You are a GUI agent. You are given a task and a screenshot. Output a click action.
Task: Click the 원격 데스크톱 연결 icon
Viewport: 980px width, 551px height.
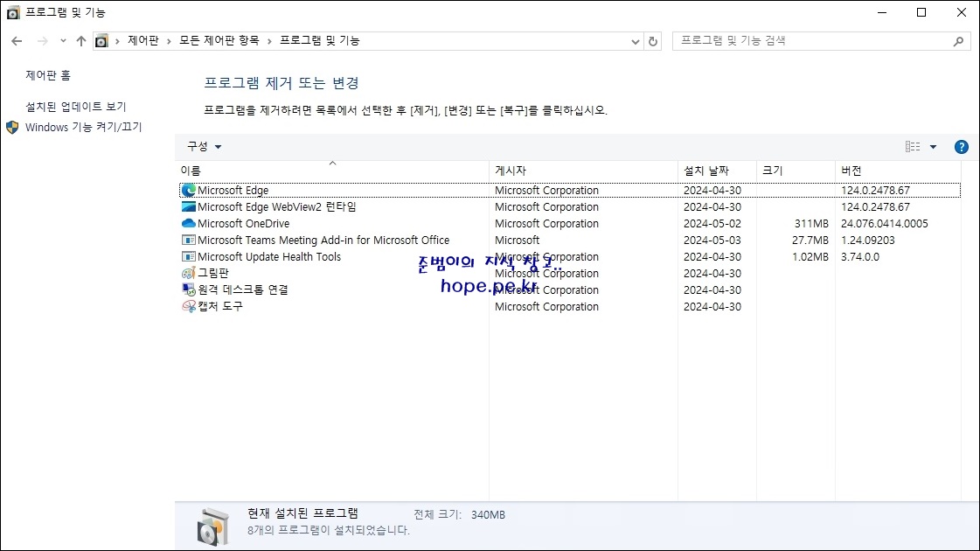(188, 289)
